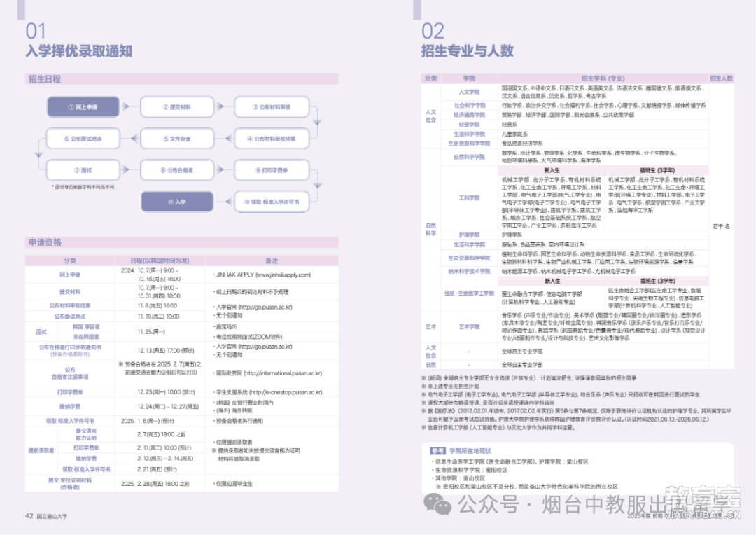Screen dimensions: 756x535
Task: Select the 食品资源经济学系 department entry
Action: pyautogui.click(x=521, y=144)
